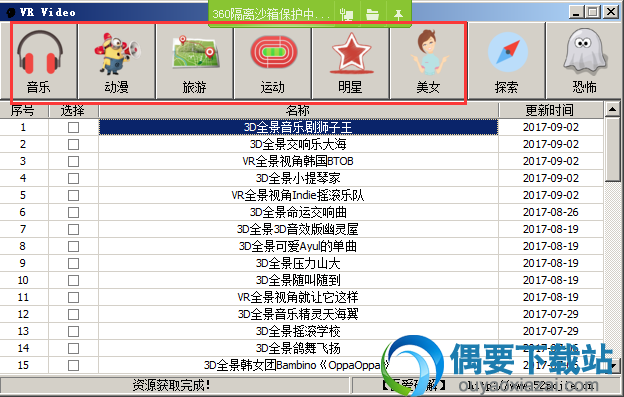Select the 3D全景摇滚学校 entry
Image resolution: width=624 pixels, height=397 pixels.
pos(298,331)
